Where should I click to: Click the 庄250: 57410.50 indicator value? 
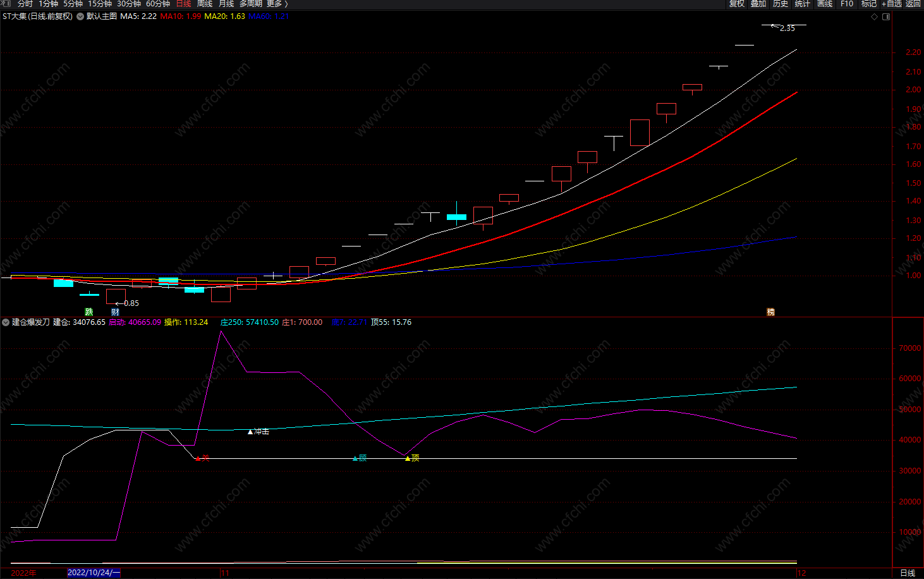point(249,322)
